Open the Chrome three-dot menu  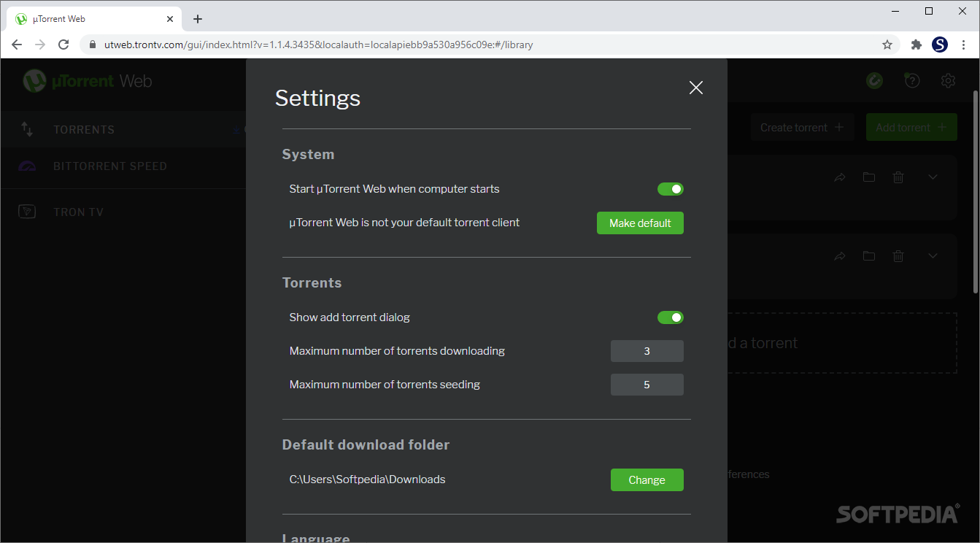click(964, 45)
